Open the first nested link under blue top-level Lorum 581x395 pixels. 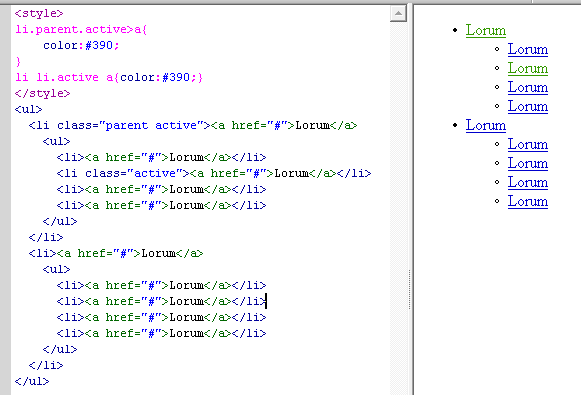(528, 144)
